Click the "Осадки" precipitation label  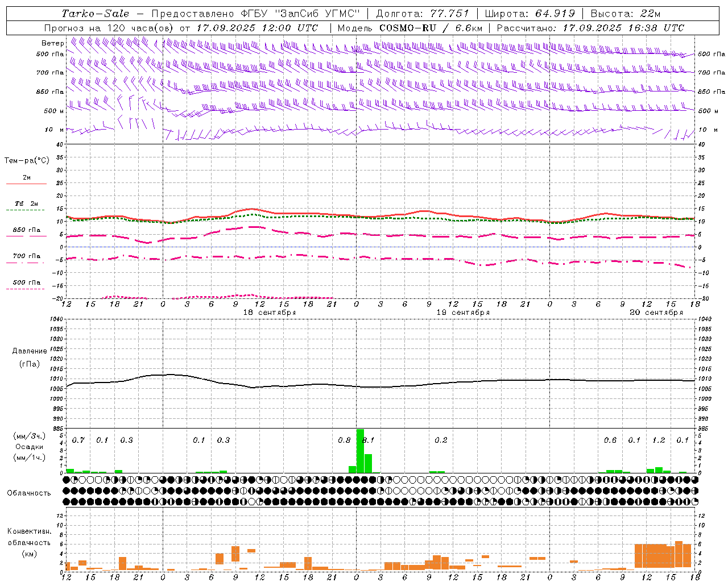tap(29, 447)
